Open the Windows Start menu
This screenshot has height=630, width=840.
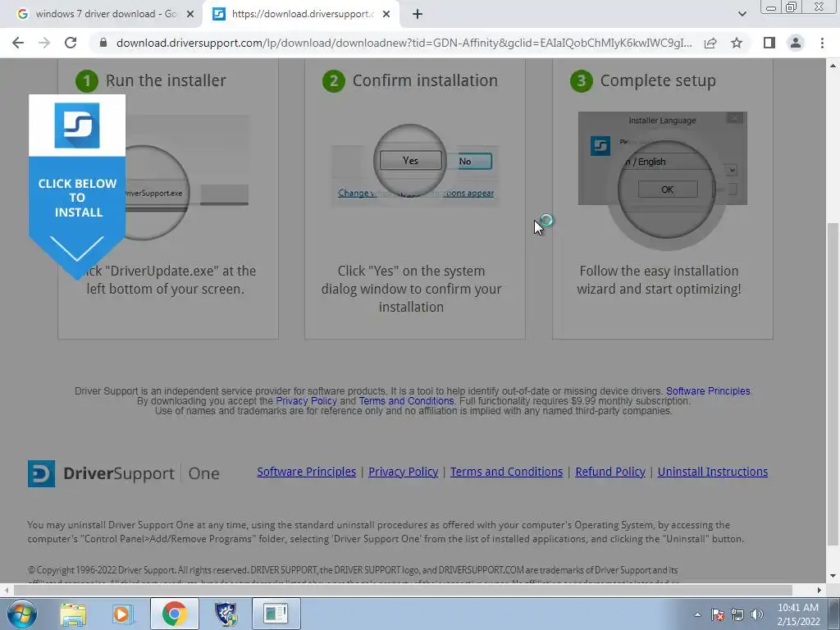[21, 614]
